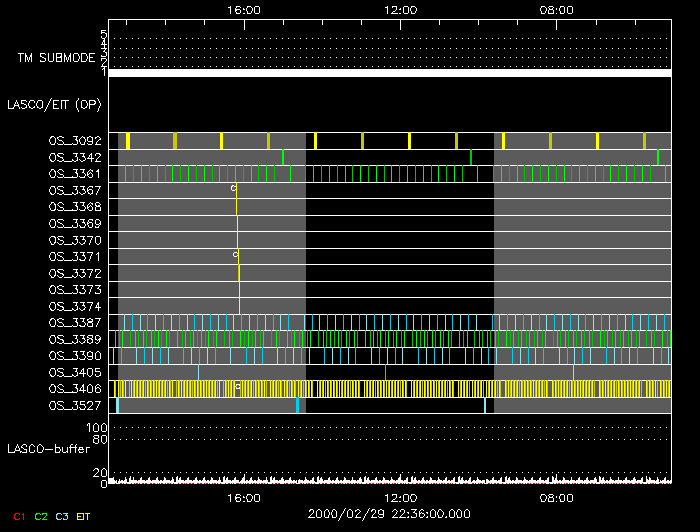Click the 'c' marker in OS_3367 row

(x=233, y=188)
